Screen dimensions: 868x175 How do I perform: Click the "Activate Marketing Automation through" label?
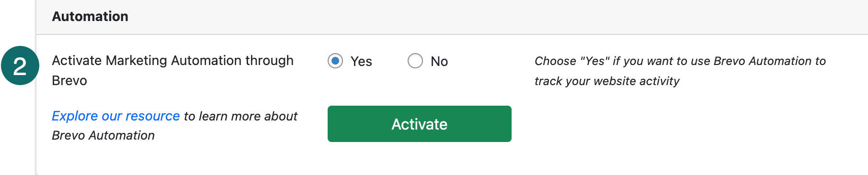(172, 60)
